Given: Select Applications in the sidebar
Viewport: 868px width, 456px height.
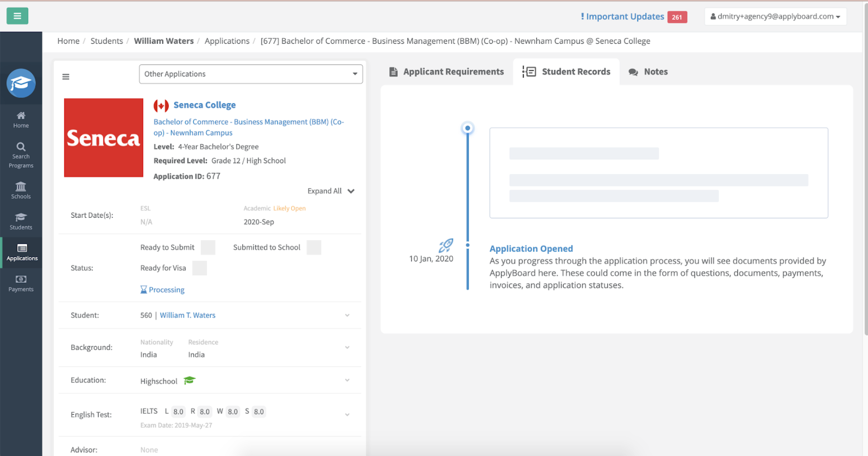Looking at the screenshot, I should pos(22,253).
